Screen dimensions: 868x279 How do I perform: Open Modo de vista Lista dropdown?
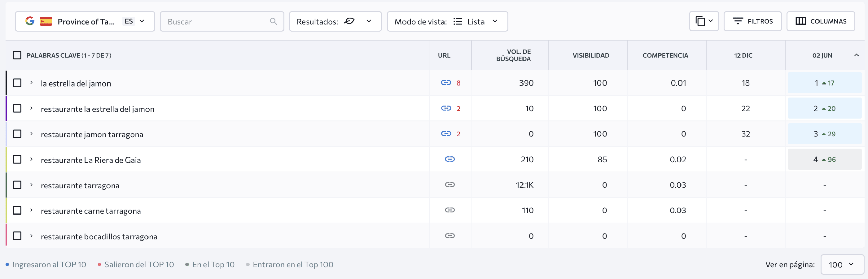(447, 21)
